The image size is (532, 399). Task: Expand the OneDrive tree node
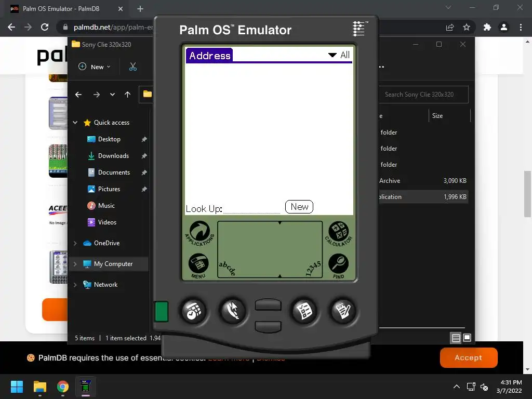[75, 243]
